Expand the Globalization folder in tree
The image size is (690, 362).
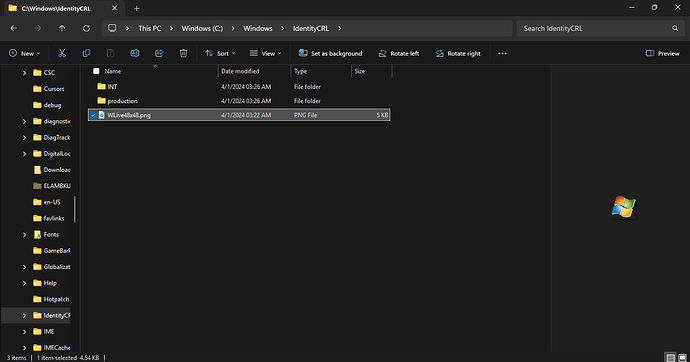coord(24,267)
